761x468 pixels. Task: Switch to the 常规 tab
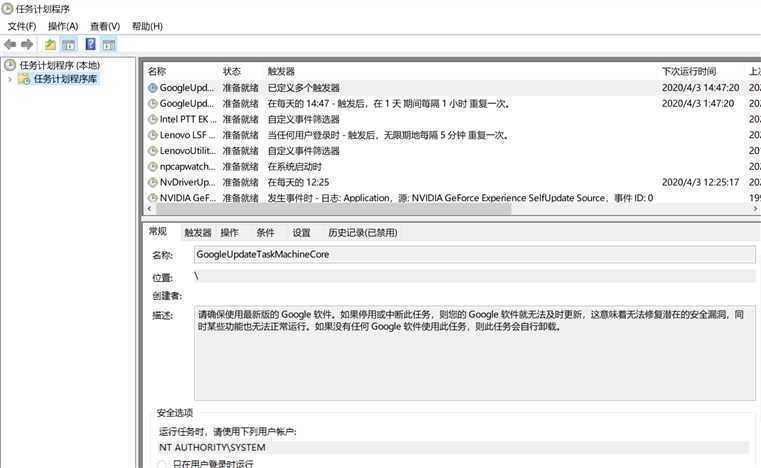point(158,232)
